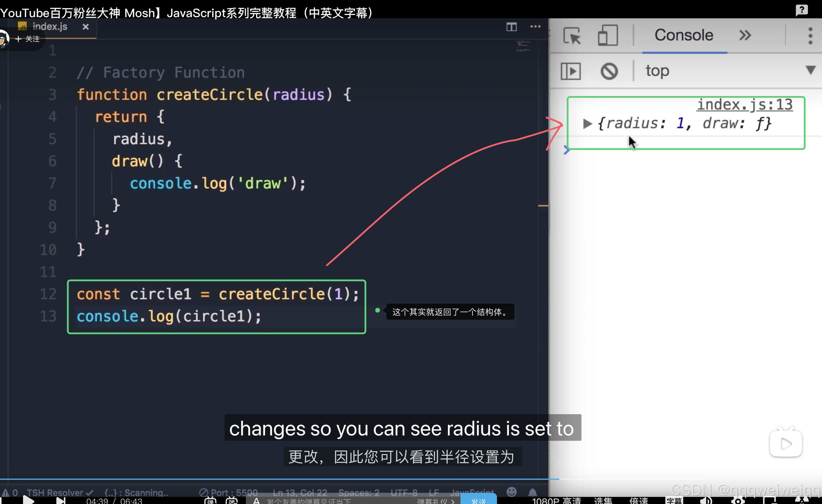Viewport: 822px width, 504px height.
Task: Click the DevTools inspect element icon
Action: coord(572,35)
